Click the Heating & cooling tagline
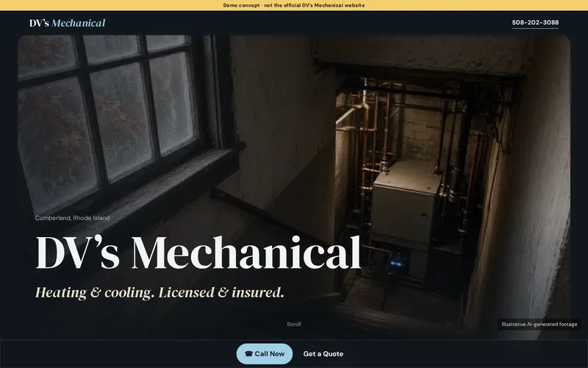Viewport: 588px width, 368px height. tap(159, 292)
